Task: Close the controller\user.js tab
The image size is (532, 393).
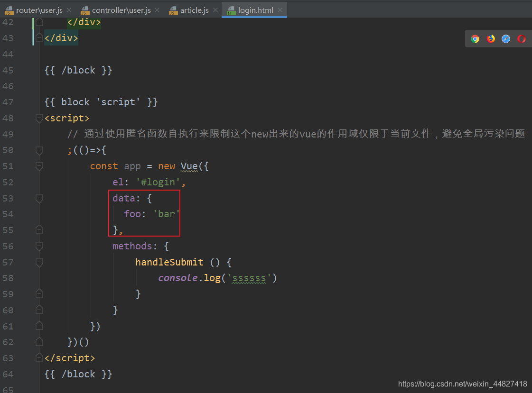Action: click(x=157, y=10)
